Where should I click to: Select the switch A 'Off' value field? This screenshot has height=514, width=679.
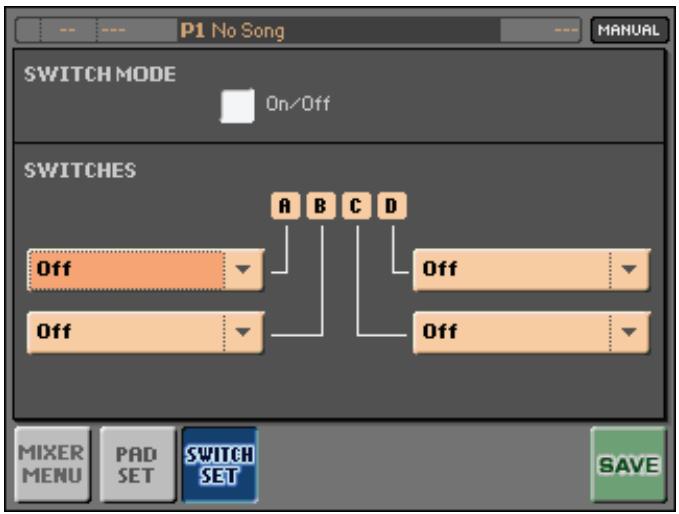(x=126, y=269)
